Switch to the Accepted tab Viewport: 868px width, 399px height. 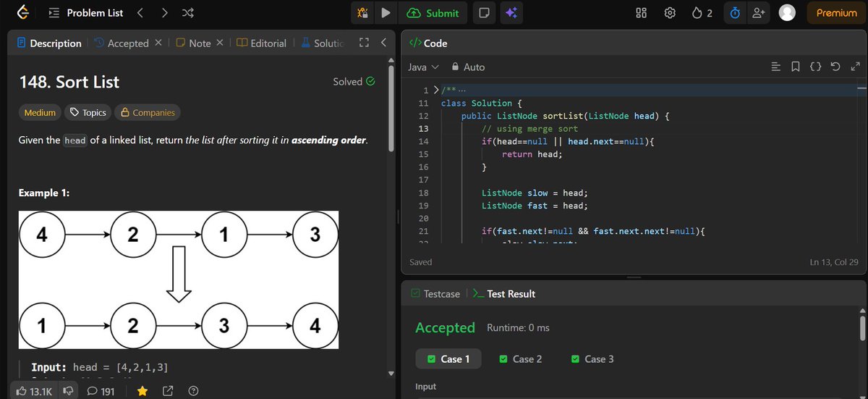(122, 43)
